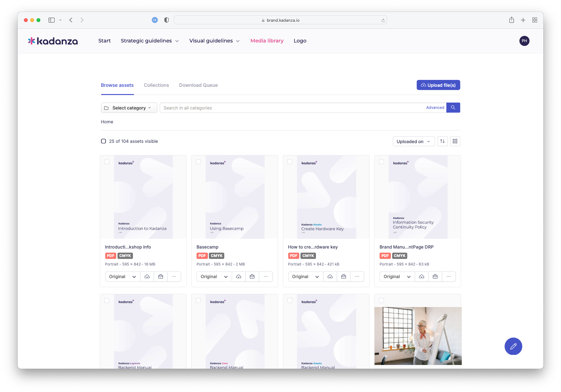Click the Safari share icon

pyautogui.click(x=512, y=20)
